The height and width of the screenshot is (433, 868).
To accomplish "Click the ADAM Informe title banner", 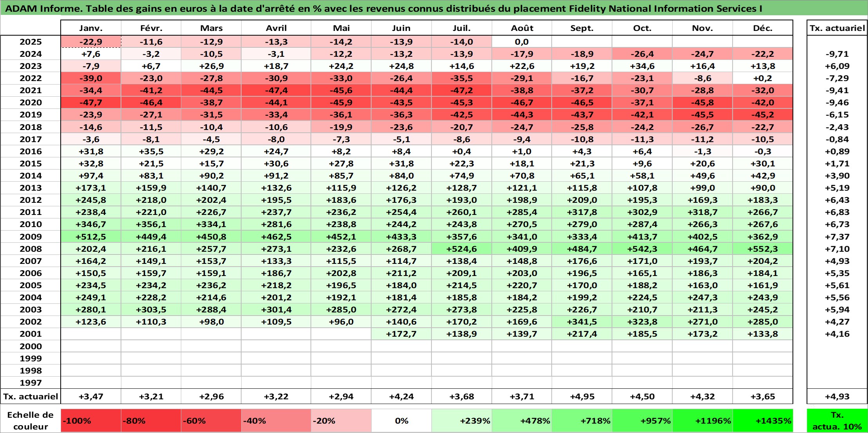I will [x=434, y=8].
